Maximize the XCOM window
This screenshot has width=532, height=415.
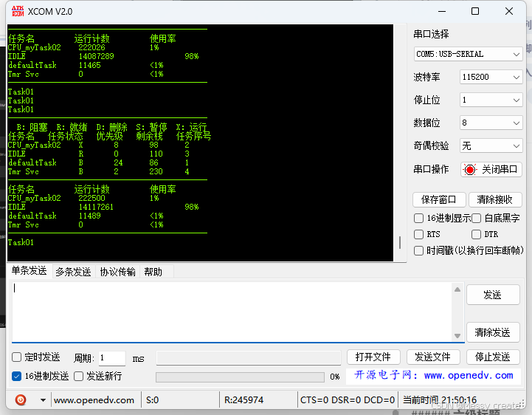[475, 11]
